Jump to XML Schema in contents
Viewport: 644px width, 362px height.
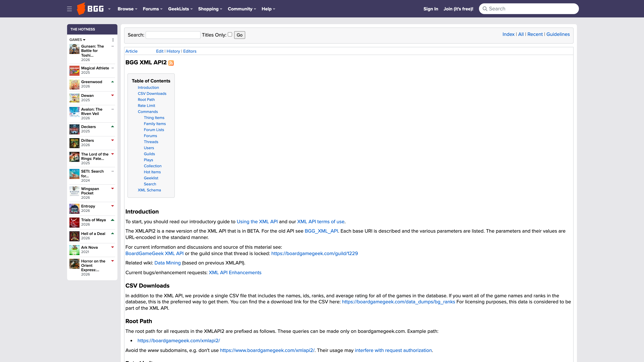tap(149, 190)
